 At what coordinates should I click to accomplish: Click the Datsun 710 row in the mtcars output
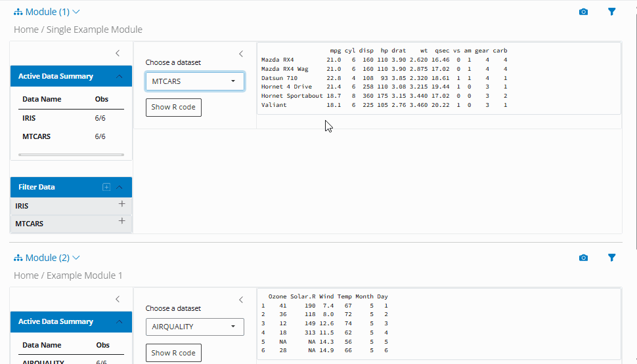[384, 78]
